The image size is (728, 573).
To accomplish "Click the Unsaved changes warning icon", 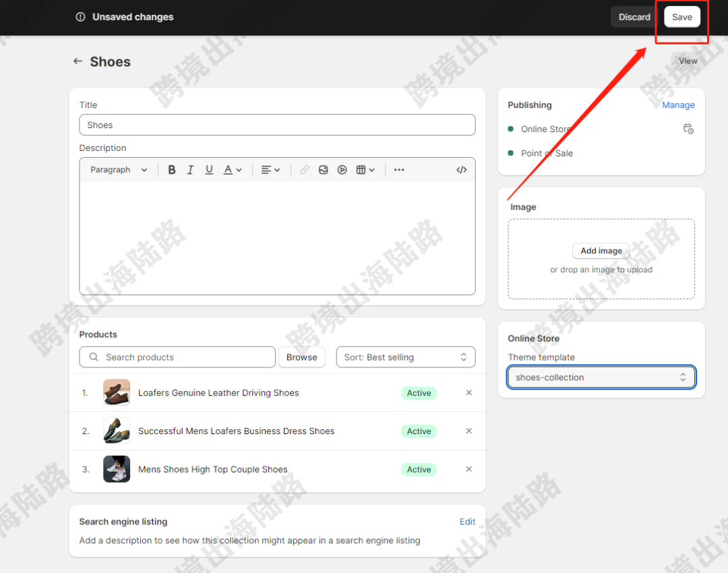I will (80, 17).
